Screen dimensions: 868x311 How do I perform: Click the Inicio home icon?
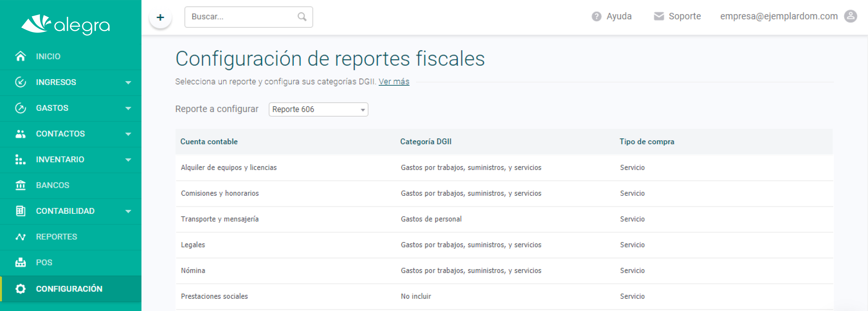21,56
